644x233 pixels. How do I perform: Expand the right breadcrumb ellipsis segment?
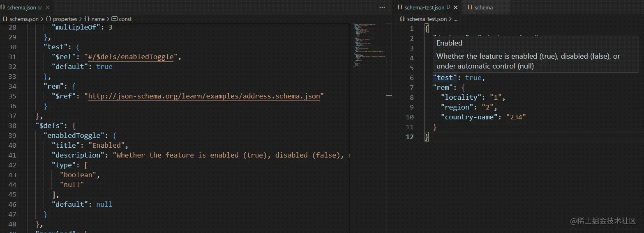pos(455,19)
